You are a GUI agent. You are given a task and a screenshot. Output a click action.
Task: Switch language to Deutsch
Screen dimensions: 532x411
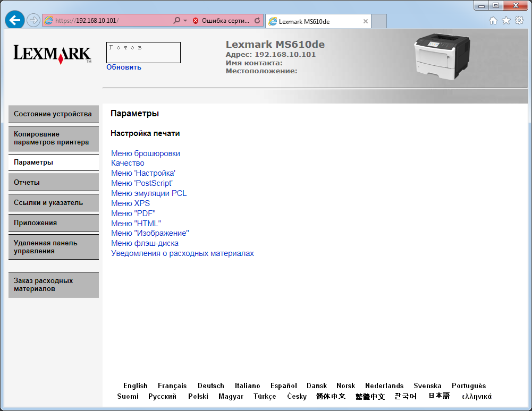point(210,386)
